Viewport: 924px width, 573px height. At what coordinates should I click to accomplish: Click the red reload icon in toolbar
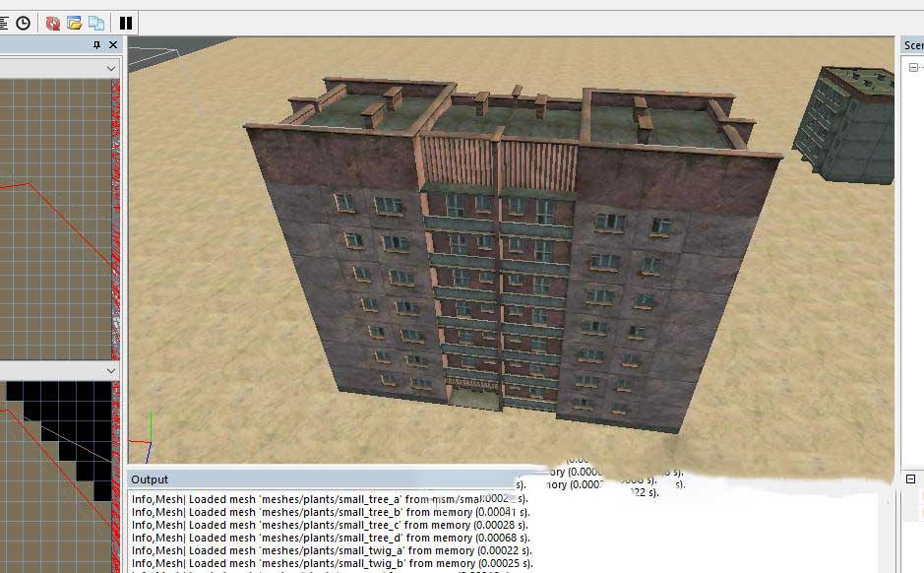[53, 22]
